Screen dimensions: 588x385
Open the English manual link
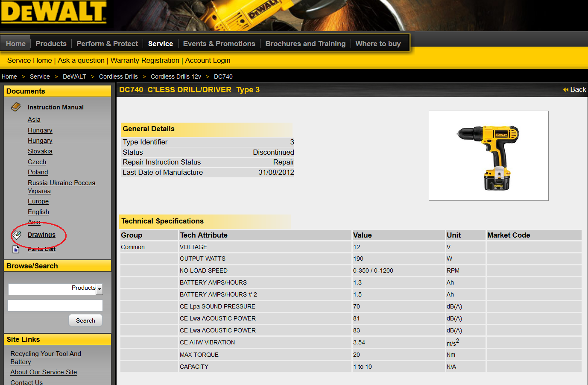(x=38, y=212)
